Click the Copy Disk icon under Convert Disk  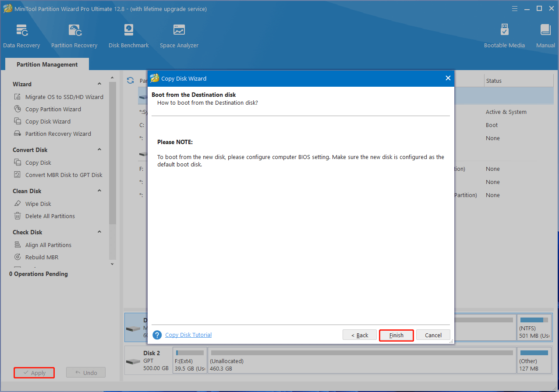[x=18, y=162]
